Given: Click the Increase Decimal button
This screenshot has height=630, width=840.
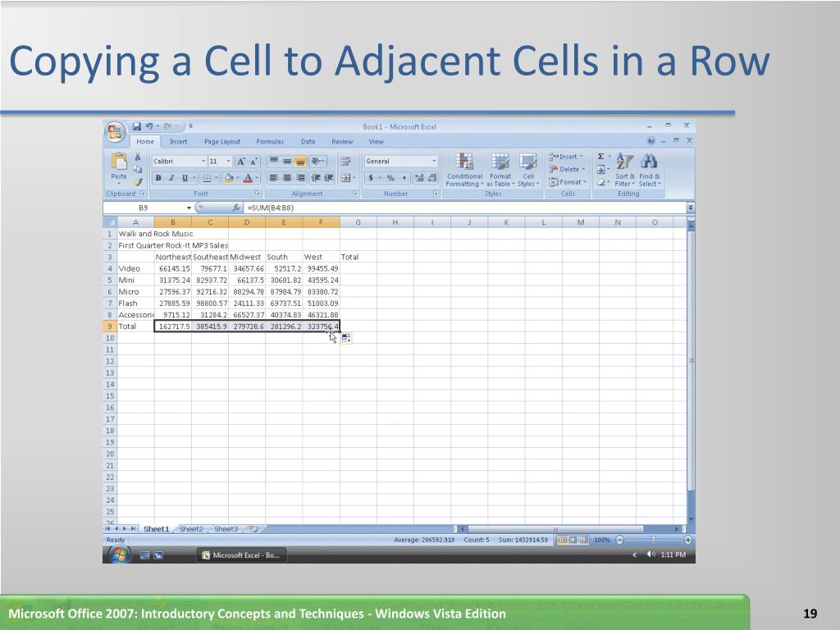Looking at the screenshot, I should [x=419, y=178].
